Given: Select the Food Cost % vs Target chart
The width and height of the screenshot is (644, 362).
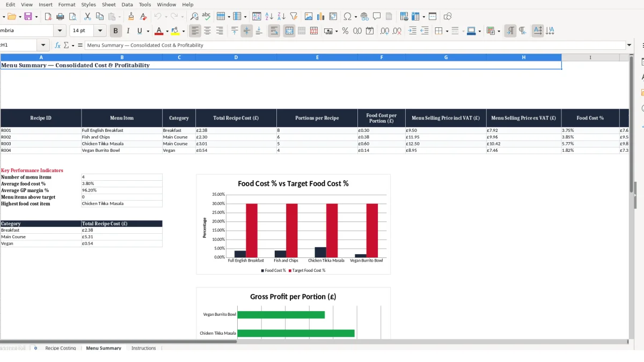Looking at the screenshot, I should tap(293, 224).
